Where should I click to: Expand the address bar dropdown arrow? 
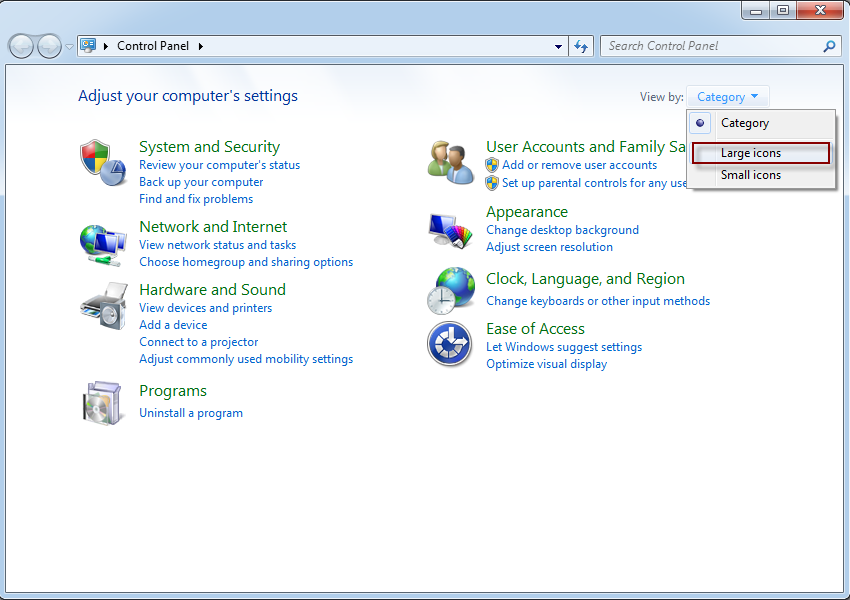coord(558,46)
